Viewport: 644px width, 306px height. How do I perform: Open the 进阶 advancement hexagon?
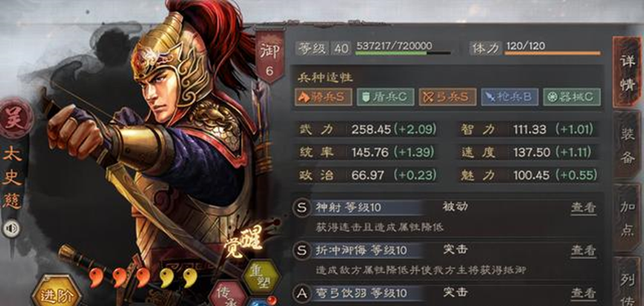(x=55, y=292)
